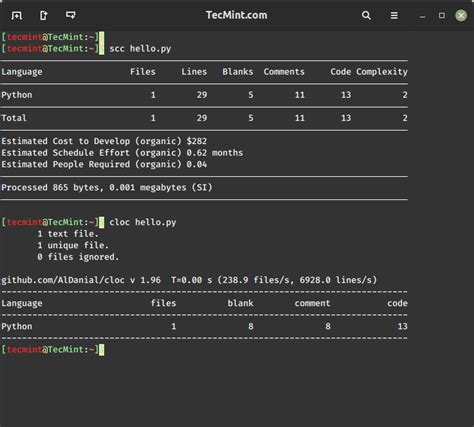Click the 'cloc hello.py' command text
Screen dimensions: 474x427
143,222
